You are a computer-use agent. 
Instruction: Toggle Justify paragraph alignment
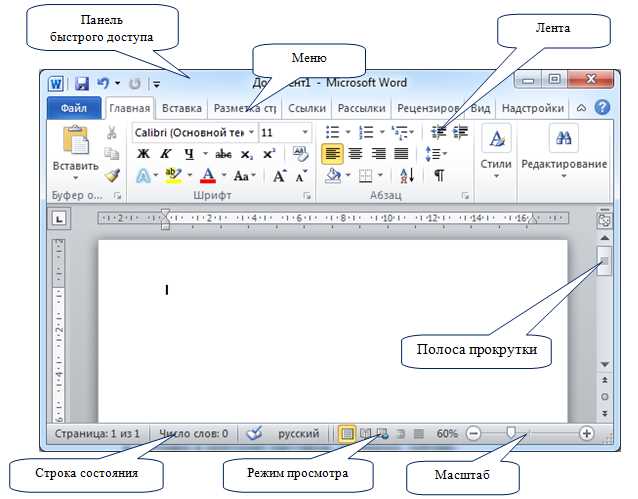point(401,154)
